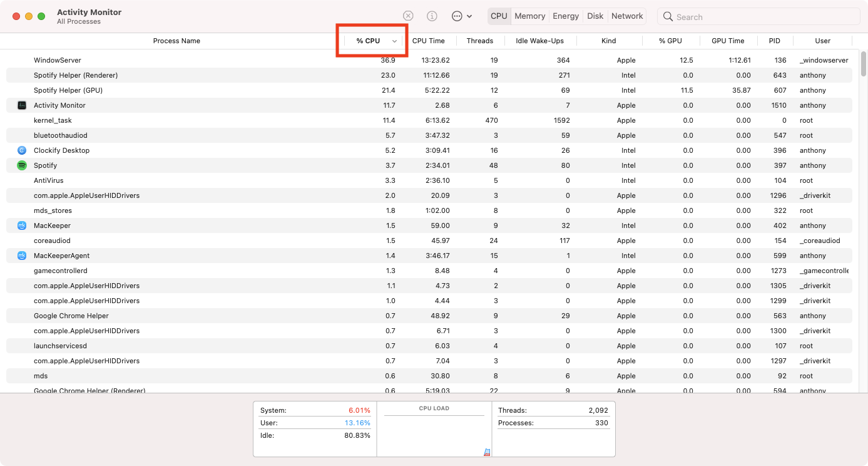Click the 13:23.62 CPU time cell
The width and height of the screenshot is (868, 466).
[436, 60]
